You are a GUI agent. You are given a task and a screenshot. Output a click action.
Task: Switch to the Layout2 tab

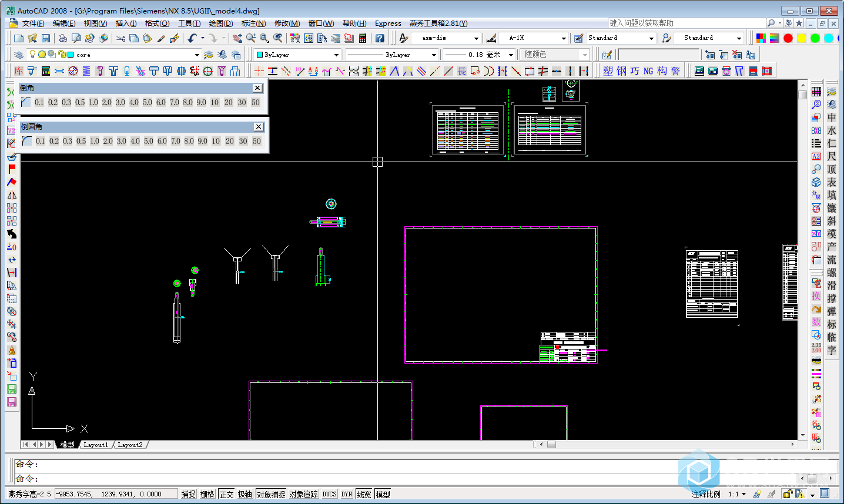click(x=130, y=445)
